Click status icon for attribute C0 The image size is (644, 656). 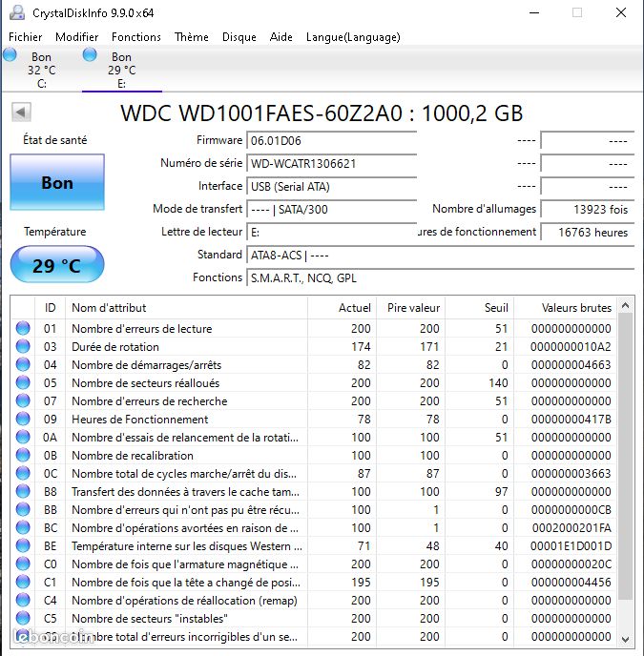click(23, 564)
